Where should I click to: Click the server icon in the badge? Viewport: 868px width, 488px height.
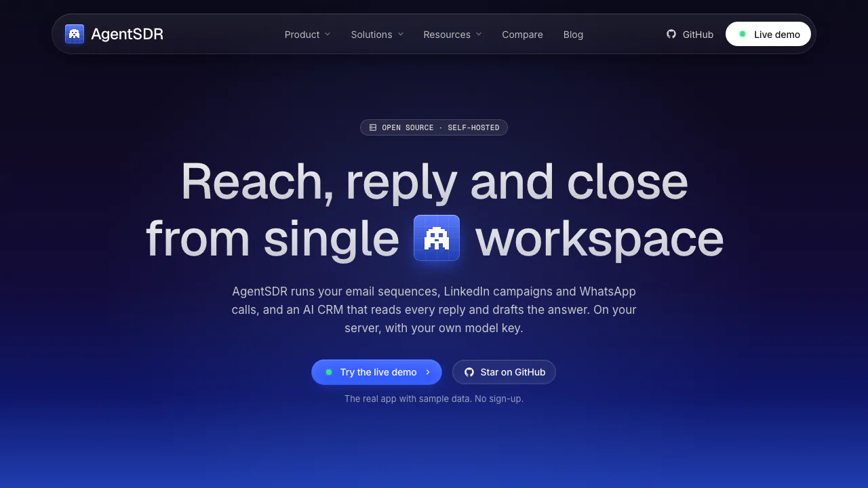tap(373, 127)
